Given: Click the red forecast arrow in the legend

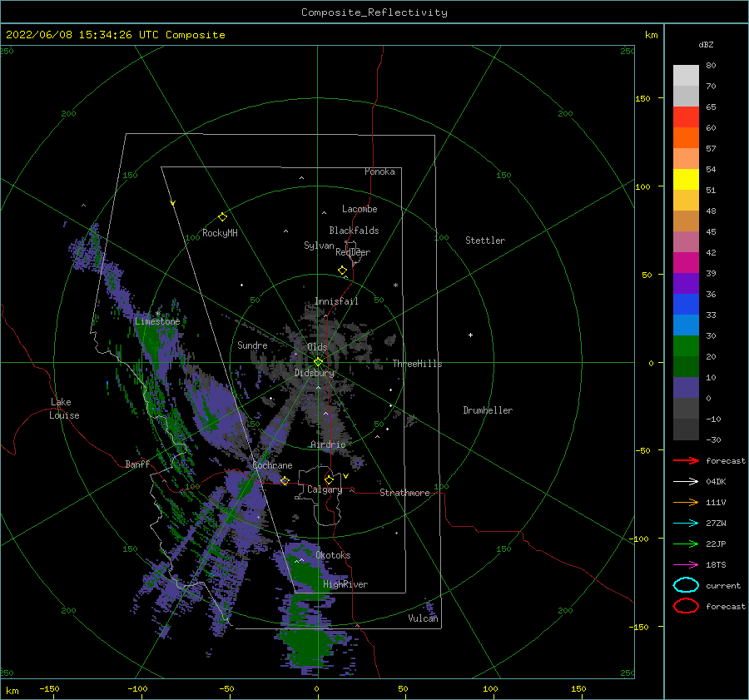Looking at the screenshot, I should coord(686,460).
